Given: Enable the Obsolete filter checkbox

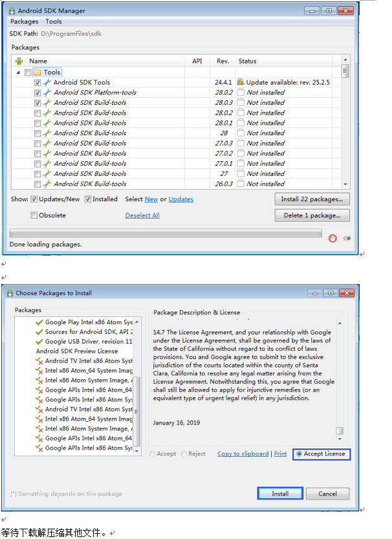Looking at the screenshot, I should point(34,215).
